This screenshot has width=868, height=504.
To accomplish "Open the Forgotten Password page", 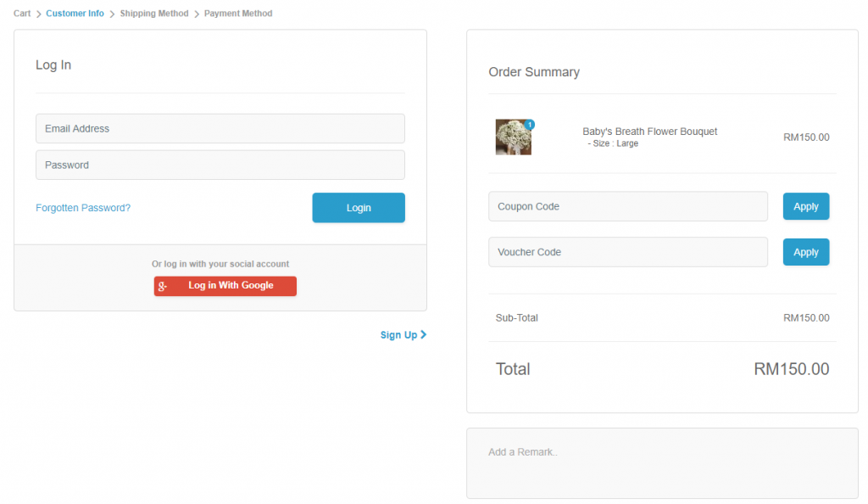I will (x=82, y=207).
